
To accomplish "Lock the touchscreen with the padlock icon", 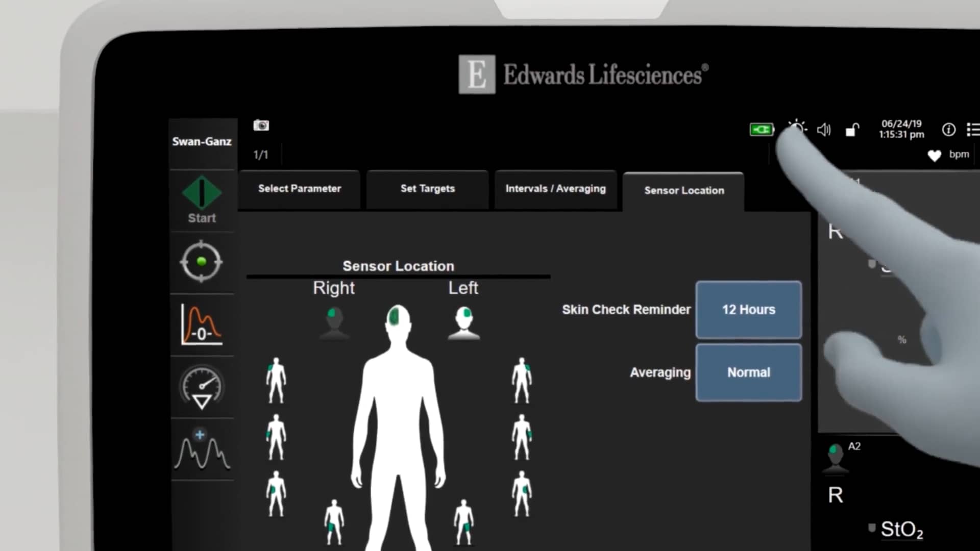I will pyautogui.click(x=851, y=131).
